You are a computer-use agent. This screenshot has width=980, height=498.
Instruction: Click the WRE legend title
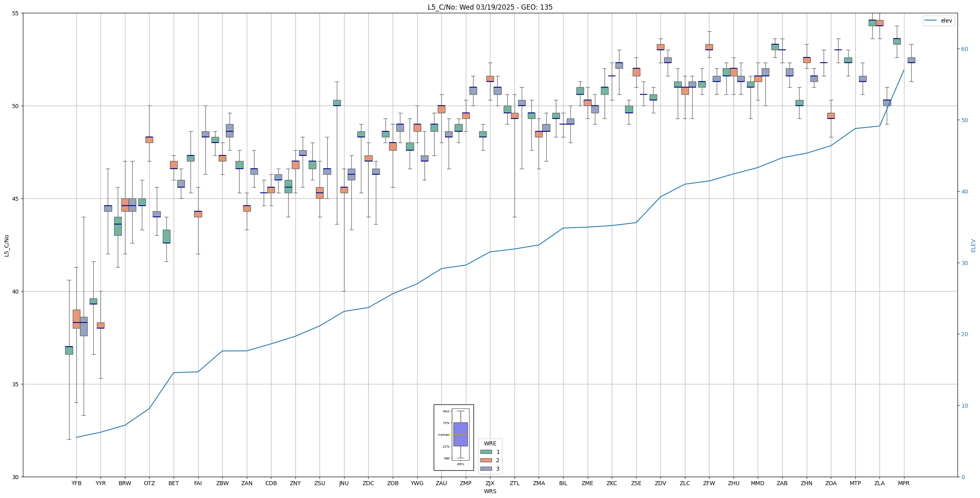(490, 443)
